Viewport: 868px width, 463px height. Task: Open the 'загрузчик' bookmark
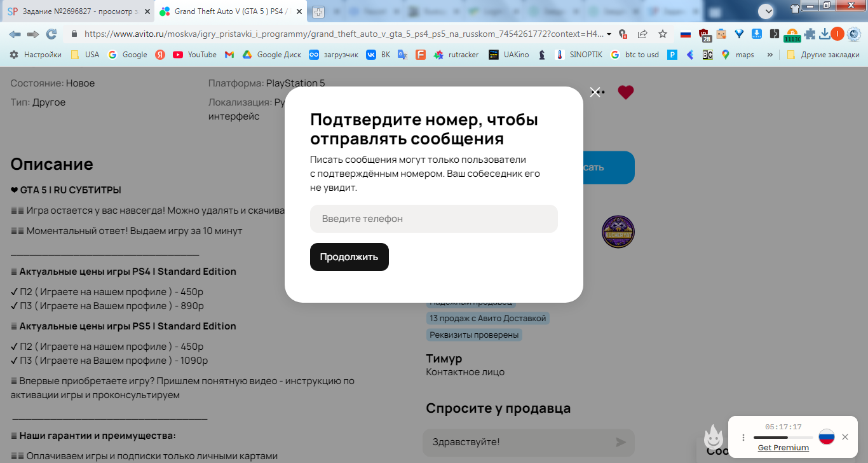pyautogui.click(x=334, y=55)
